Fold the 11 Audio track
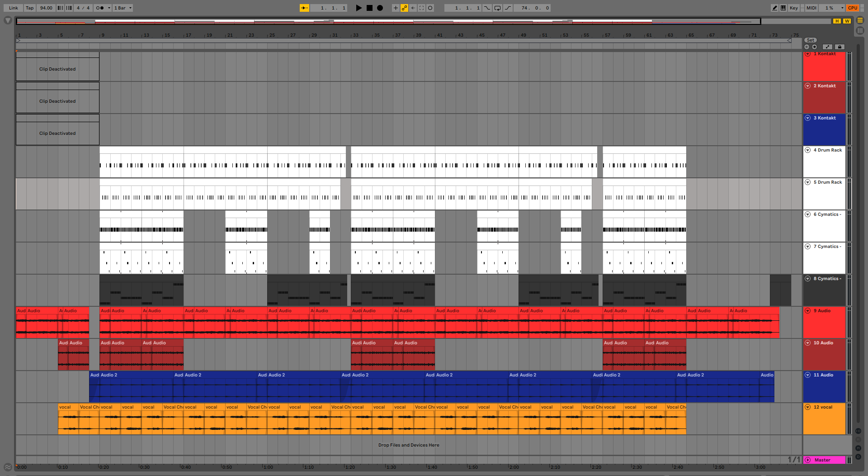The height and width of the screenshot is (476, 868). coord(808,375)
